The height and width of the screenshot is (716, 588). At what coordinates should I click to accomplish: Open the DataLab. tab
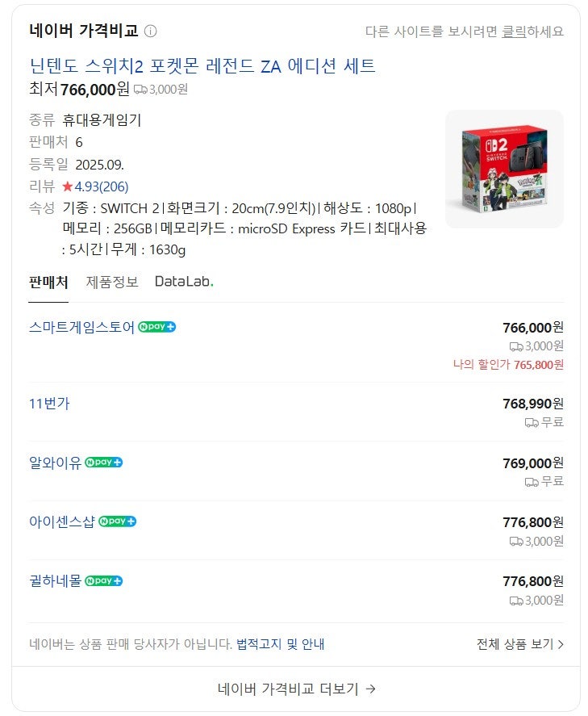184,282
